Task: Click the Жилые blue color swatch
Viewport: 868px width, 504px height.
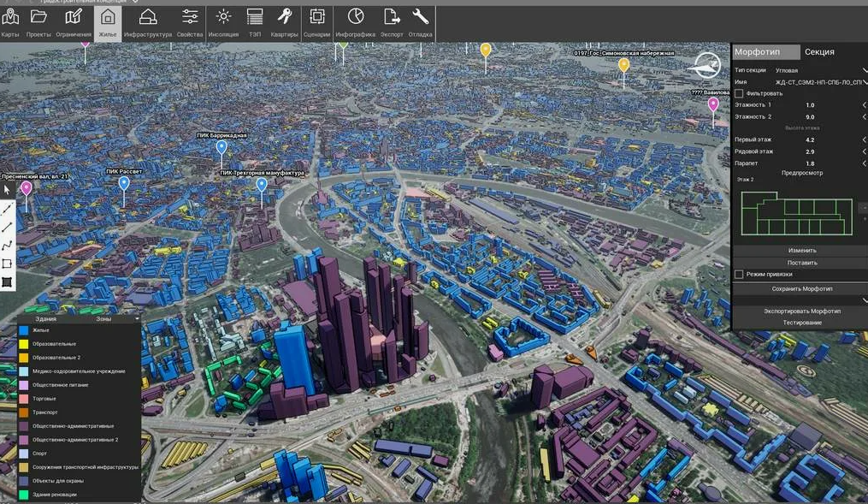Action: click(24, 330)
